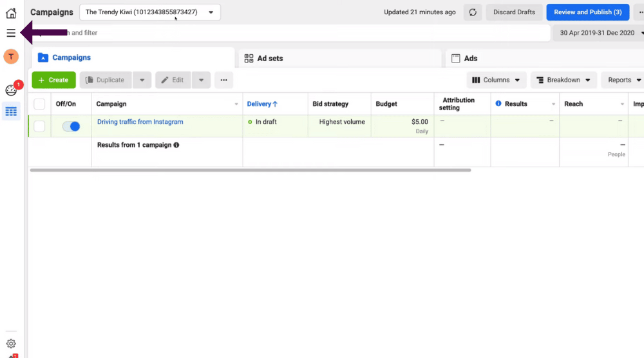This screenshot has height=358, width=644.
Task: Click the Results info icon
Action: click(498, 104)
